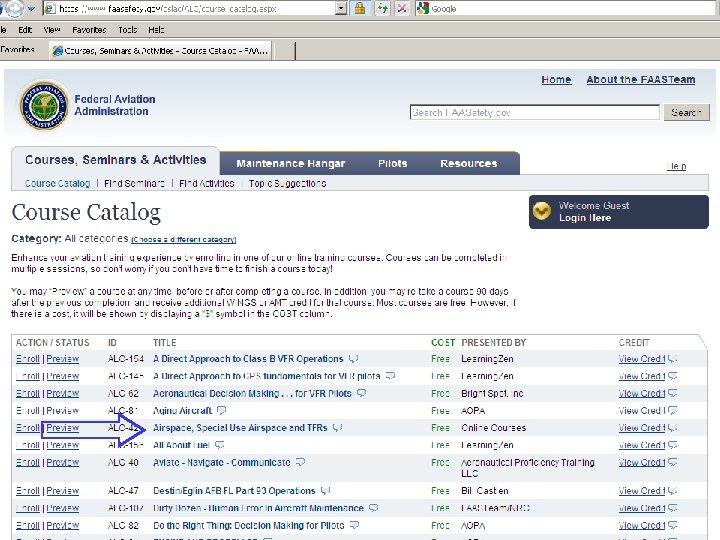Click the Search button next to FAASafety search box
This screenshot has width=720, height=540.
point(686,112)
